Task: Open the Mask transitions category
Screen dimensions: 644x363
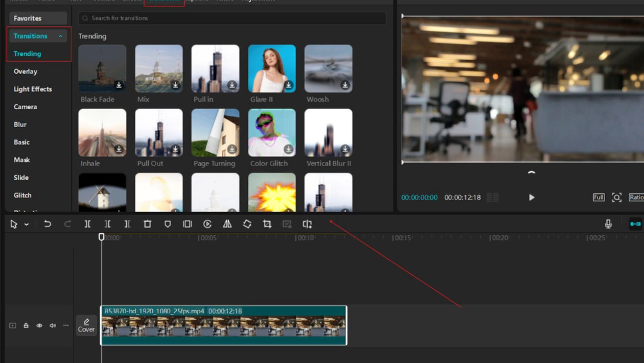Action: click(x=22, y=160)
